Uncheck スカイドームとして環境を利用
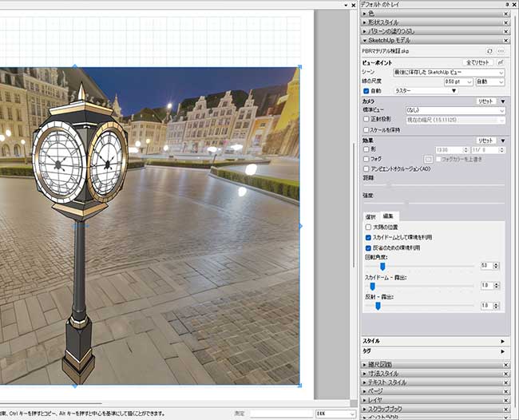 click(368, 238)
